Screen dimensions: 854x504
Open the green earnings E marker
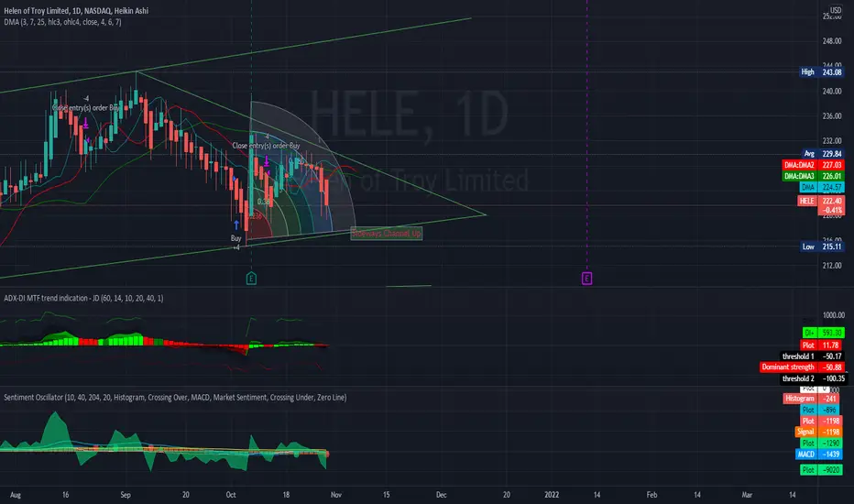click(x=251, y=279)
